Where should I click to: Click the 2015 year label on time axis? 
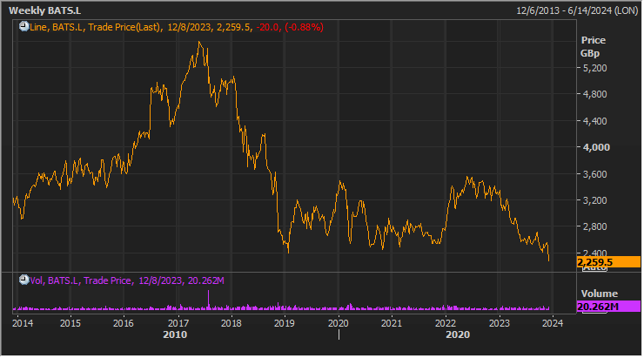(x=70, y=323)
